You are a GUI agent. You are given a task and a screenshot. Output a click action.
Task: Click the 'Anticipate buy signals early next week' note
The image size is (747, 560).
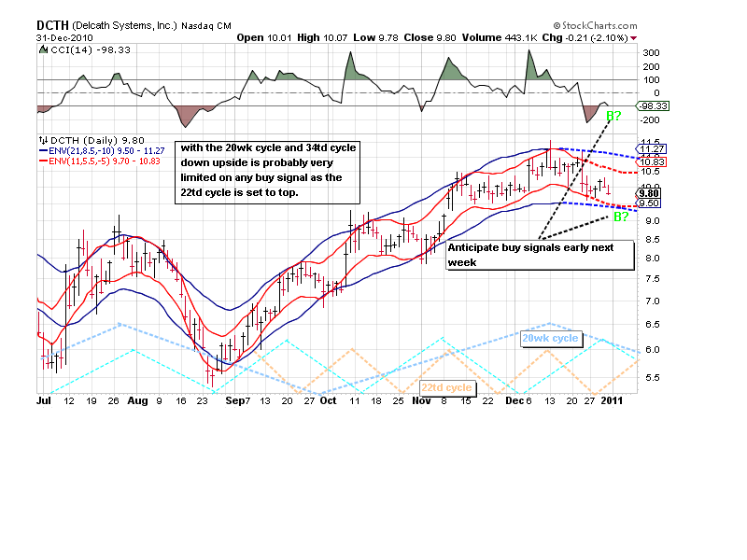coord(541,255)
